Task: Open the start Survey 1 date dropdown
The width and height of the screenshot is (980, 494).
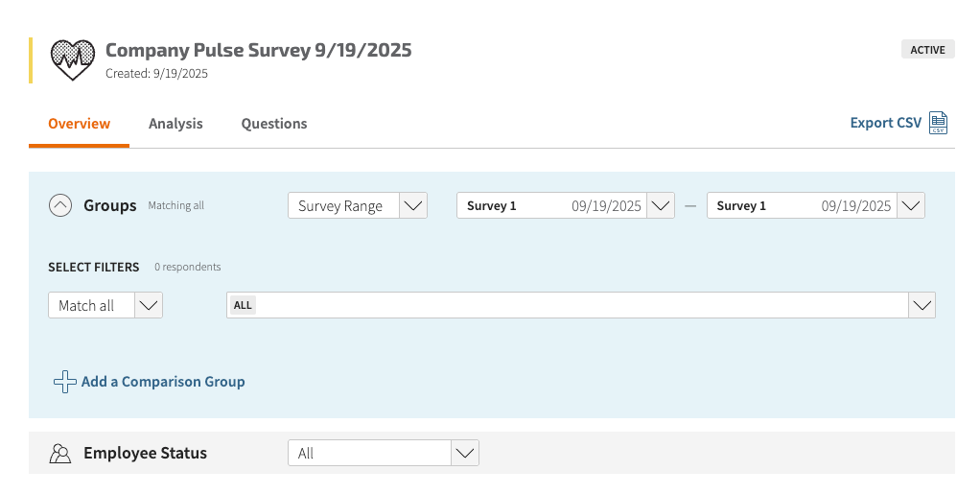Action: [x=566, y=205]
